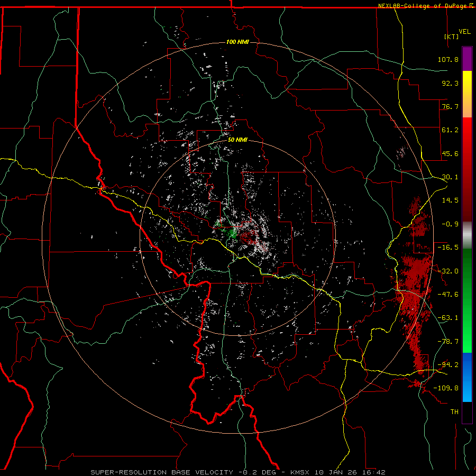476x476 pixels.
Task: Click the 50 NMI range ring label
Action: 237,140
